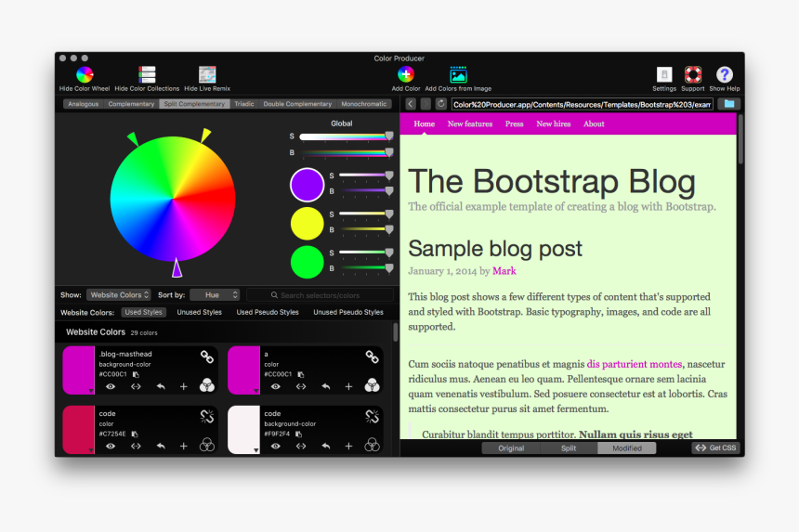Open Add Colors from Image
Viewport: 799px width, 532px height.
[458, 75]
